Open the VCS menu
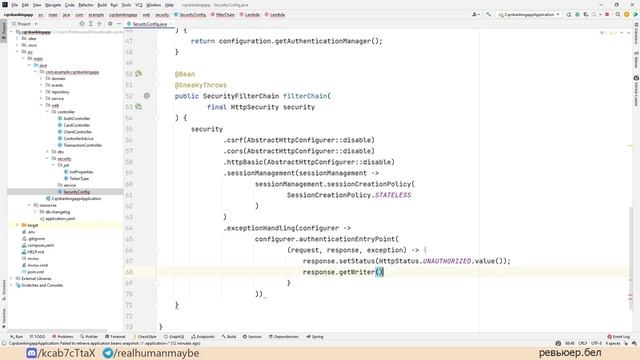Screen dimensions: 640x360 point(139,5)
